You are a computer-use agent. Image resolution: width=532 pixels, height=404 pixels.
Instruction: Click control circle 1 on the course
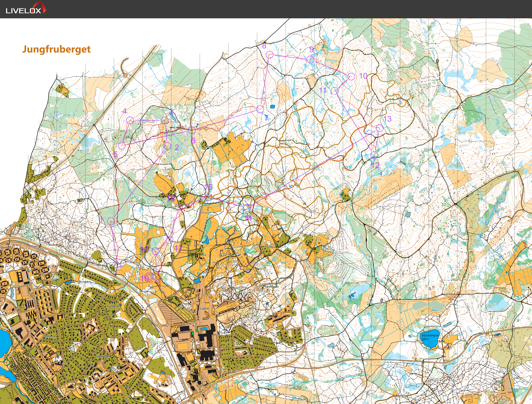point(111,221)
